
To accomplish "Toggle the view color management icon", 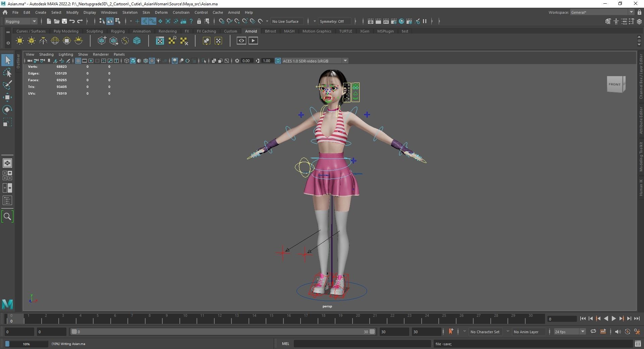I will [x=278, y=61].
